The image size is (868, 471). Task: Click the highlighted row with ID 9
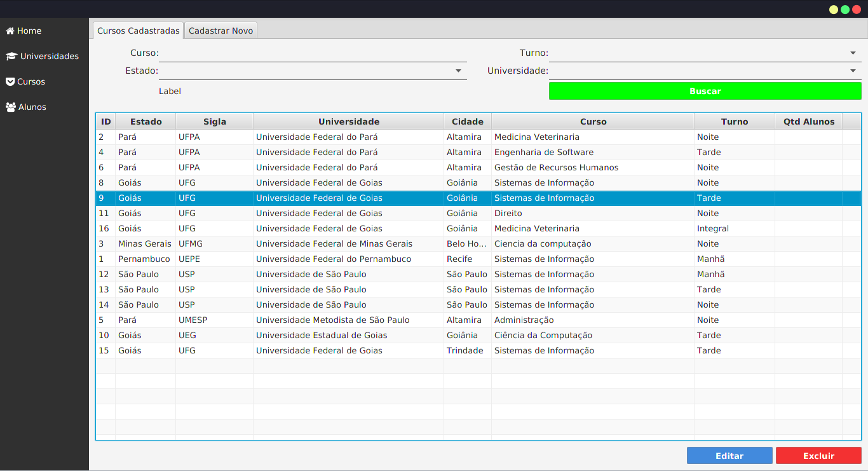tap(478, 198)
